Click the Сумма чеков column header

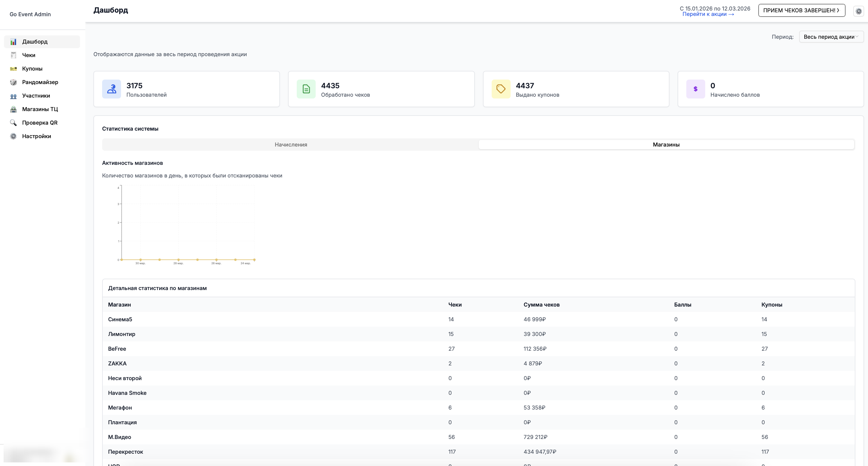[x=542, y=304]
